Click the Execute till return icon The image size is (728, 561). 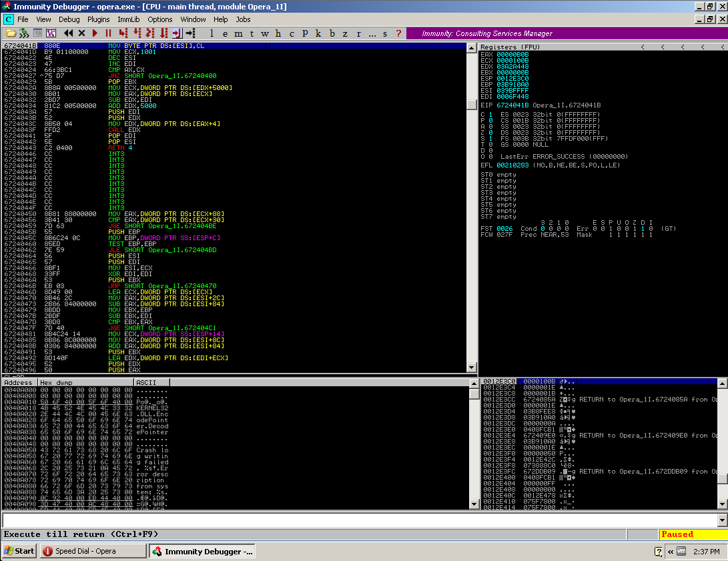(177, 33)
